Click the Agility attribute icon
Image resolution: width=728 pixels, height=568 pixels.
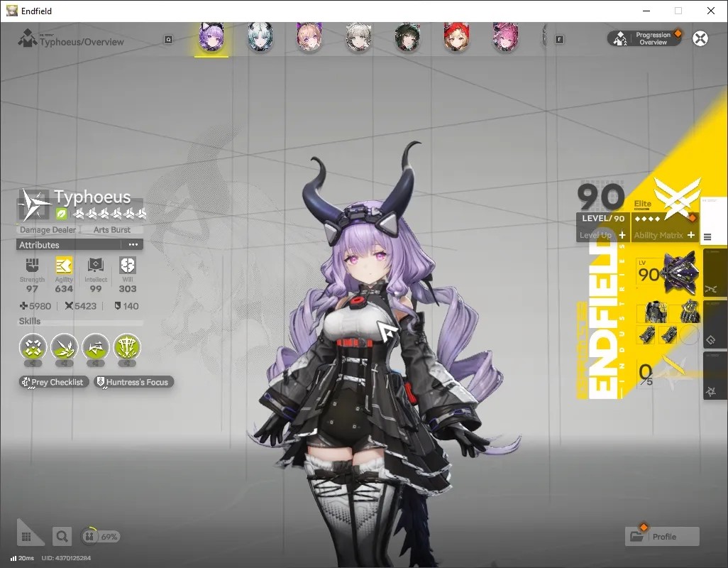[x=64, y=266]
